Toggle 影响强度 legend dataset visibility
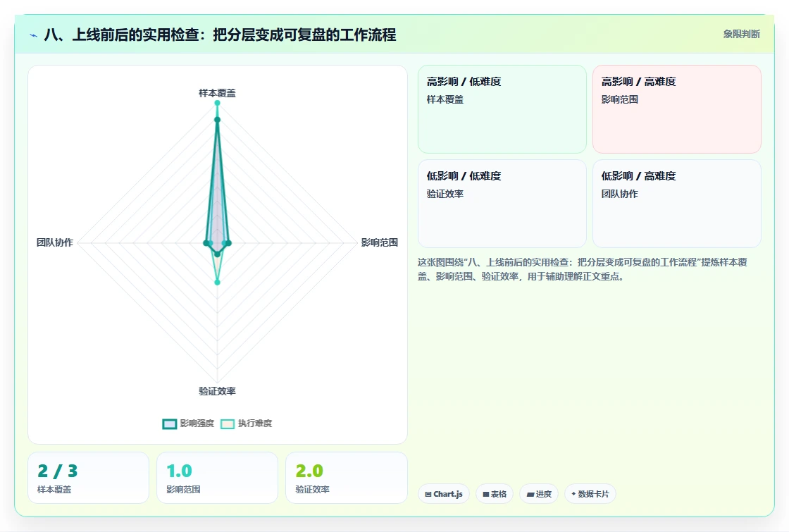789x532 pixels. [x=188, y=423]
